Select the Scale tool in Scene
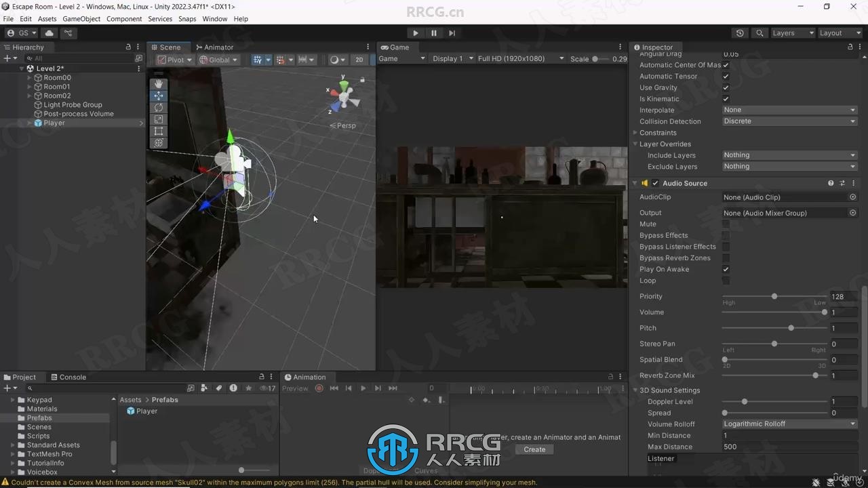The width and height of the screenshot is (868, 488). [x=159, y=119]
